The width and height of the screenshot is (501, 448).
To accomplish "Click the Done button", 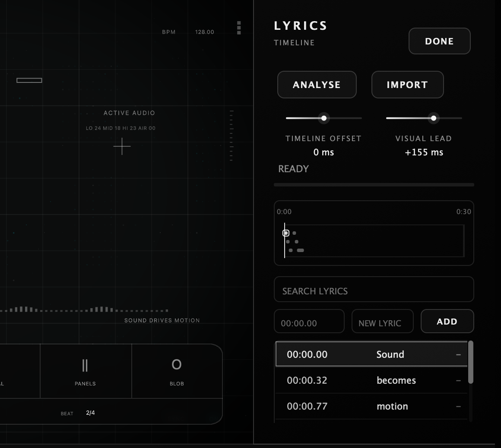I will click(x=439, y=41).
